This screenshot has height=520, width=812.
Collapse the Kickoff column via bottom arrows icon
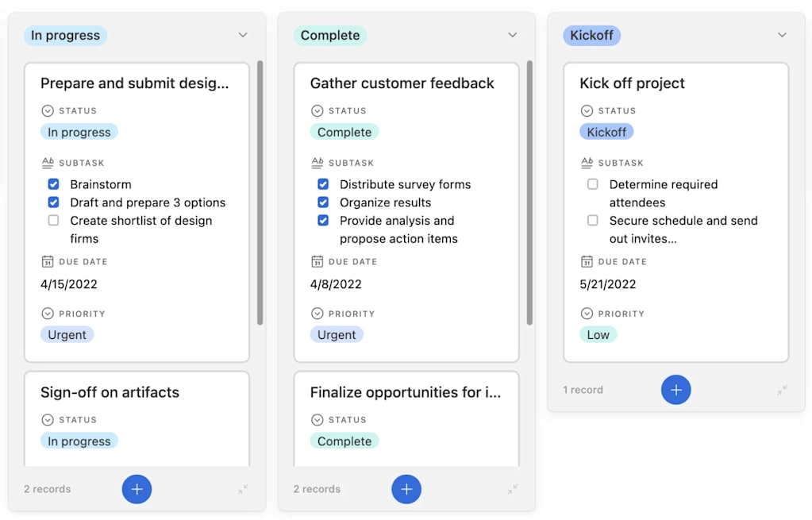click(x=782, y=390)
